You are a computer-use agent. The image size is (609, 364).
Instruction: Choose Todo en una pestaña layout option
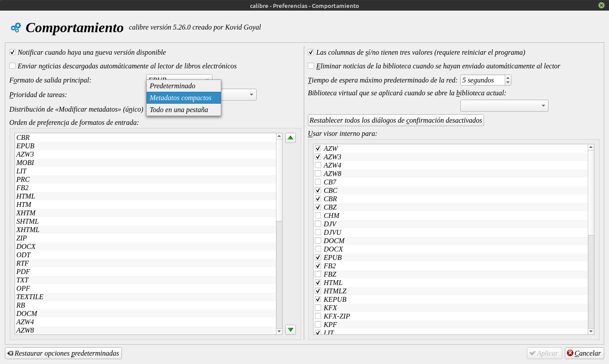click(183, 110)
